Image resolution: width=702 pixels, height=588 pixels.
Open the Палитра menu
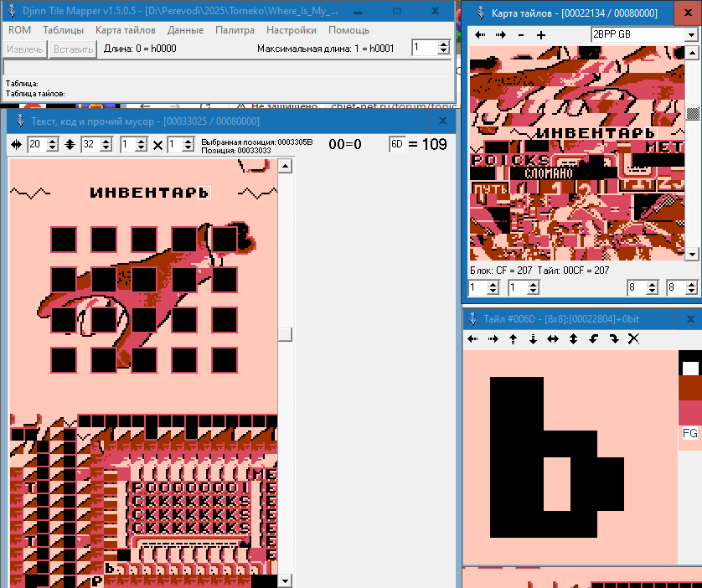[x=235, y=30]
